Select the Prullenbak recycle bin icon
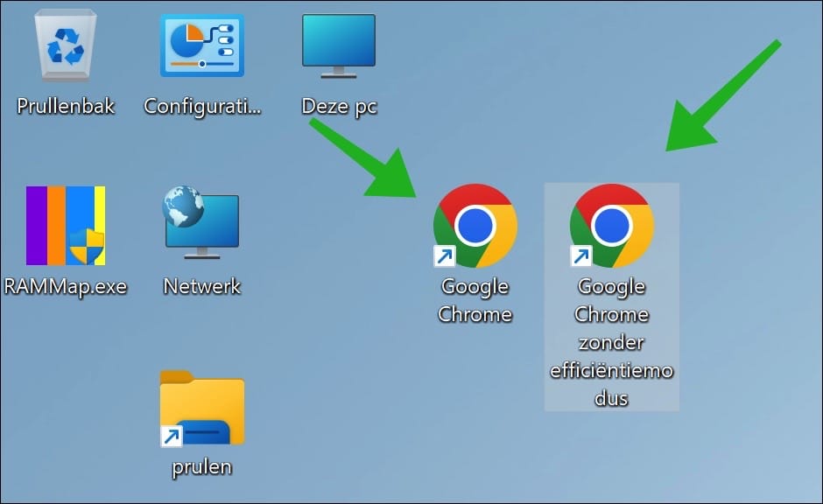 [x=66, y=46]
